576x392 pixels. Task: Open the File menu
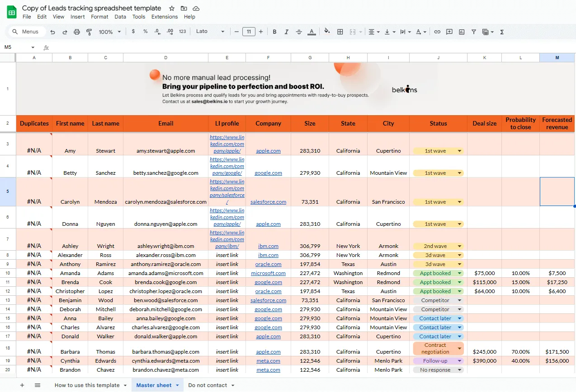tap(27, 17)
